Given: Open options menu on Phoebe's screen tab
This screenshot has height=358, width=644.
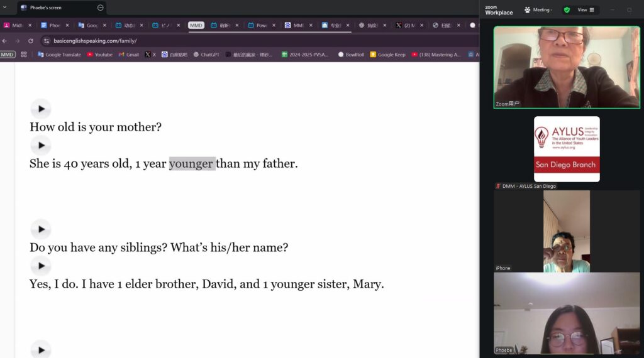Looking at the screenshot, I should [101, 8].
